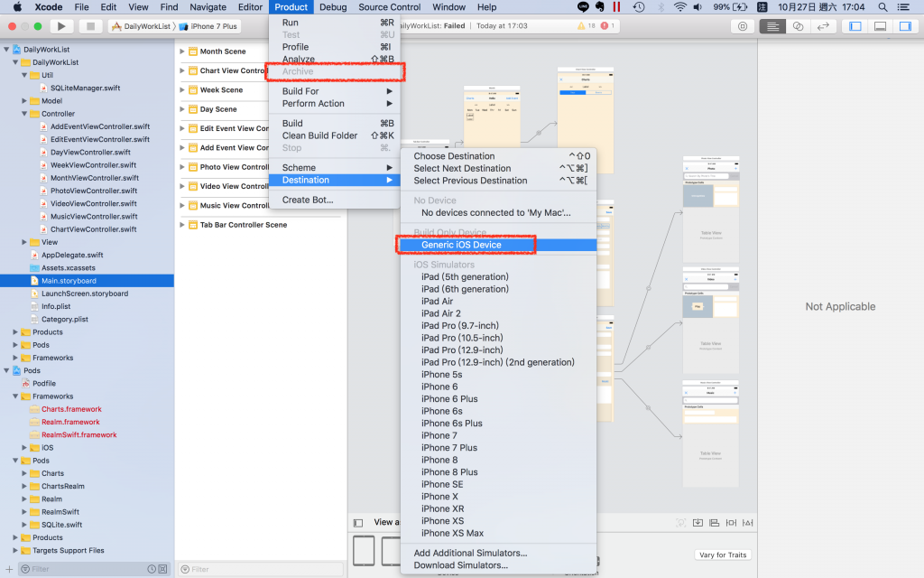
Task: Click Clean Build Folder menu item
Action: 334,135
